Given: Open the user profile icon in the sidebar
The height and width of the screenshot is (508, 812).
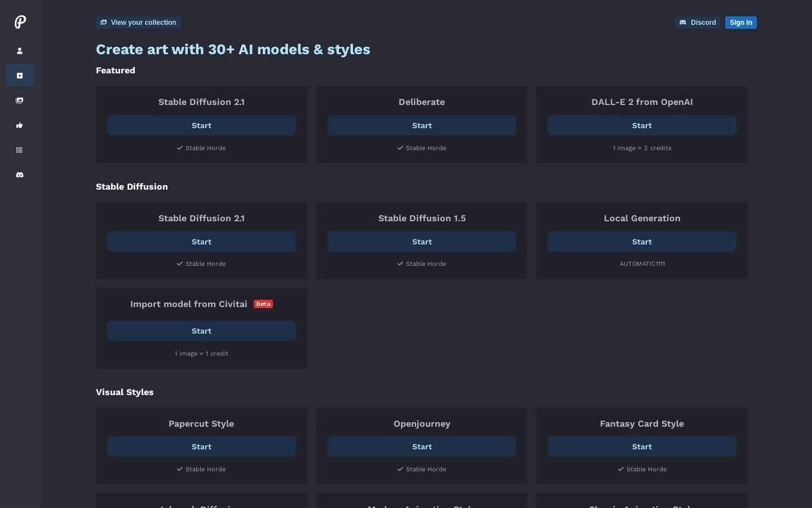Looking at the screenshot, I should click(20, 51).
